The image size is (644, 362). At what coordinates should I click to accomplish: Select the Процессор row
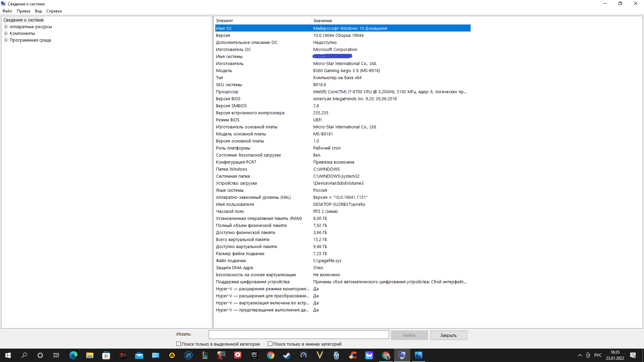pos(342,92)
